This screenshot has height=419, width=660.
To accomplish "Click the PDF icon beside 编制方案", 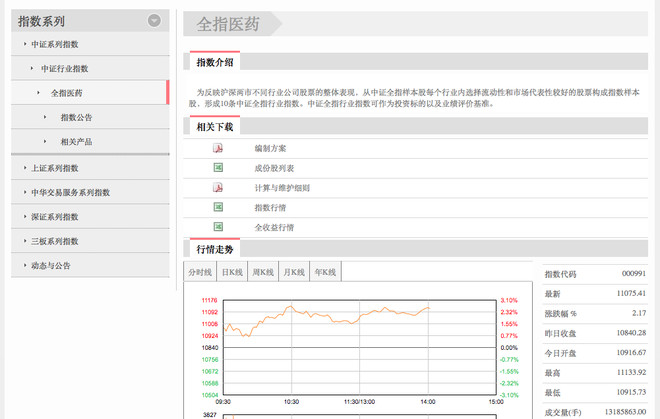I will click(x=218, y=148).
